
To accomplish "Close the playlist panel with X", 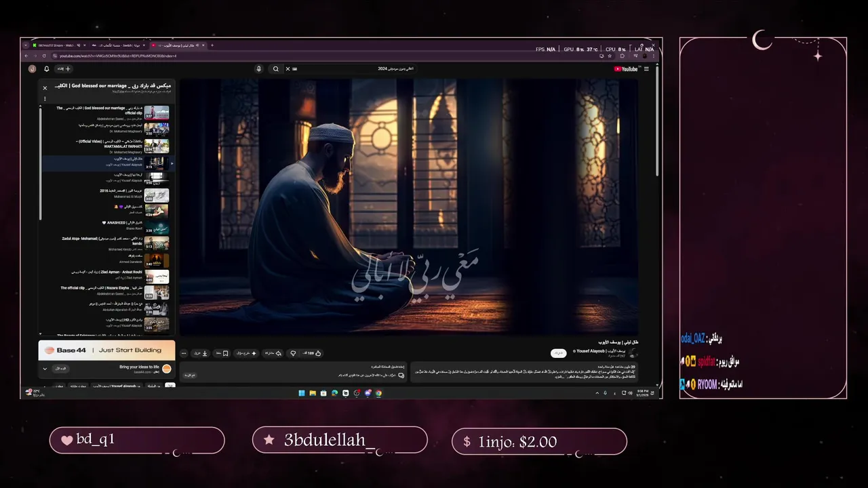I will tap(45, 88).
